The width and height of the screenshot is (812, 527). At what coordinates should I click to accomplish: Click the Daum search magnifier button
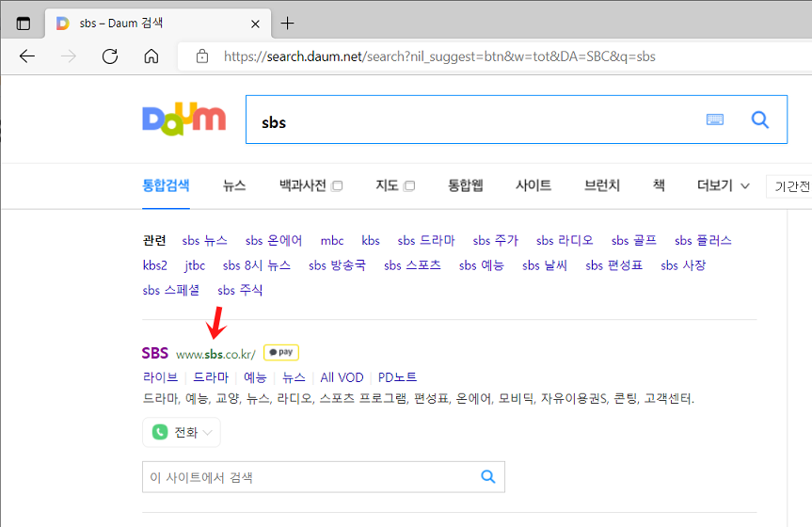pos(759,120)
